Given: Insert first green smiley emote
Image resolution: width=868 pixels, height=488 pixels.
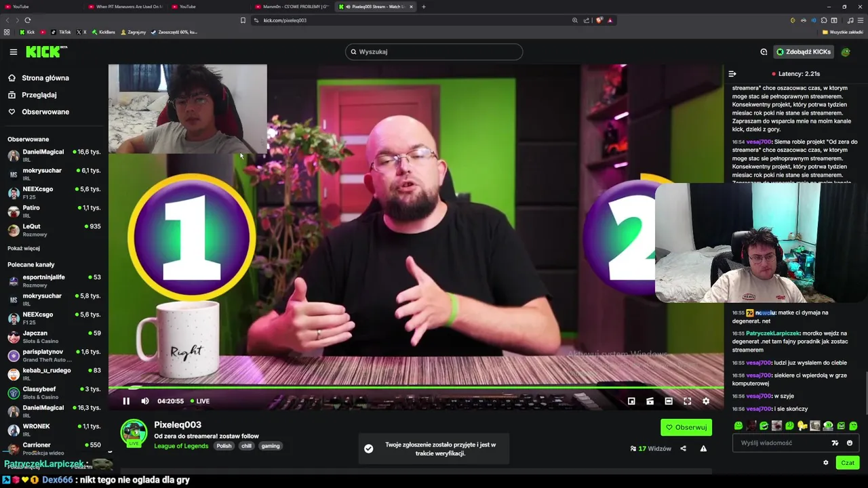Looking at the screenshot, I should click(x=738, y=426).
